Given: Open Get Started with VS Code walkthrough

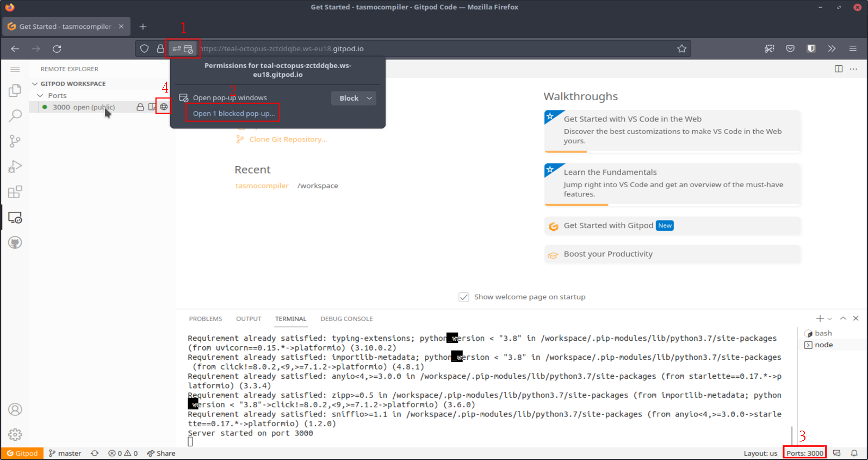Looking at the screenshot, I should (x=673, y=131).
